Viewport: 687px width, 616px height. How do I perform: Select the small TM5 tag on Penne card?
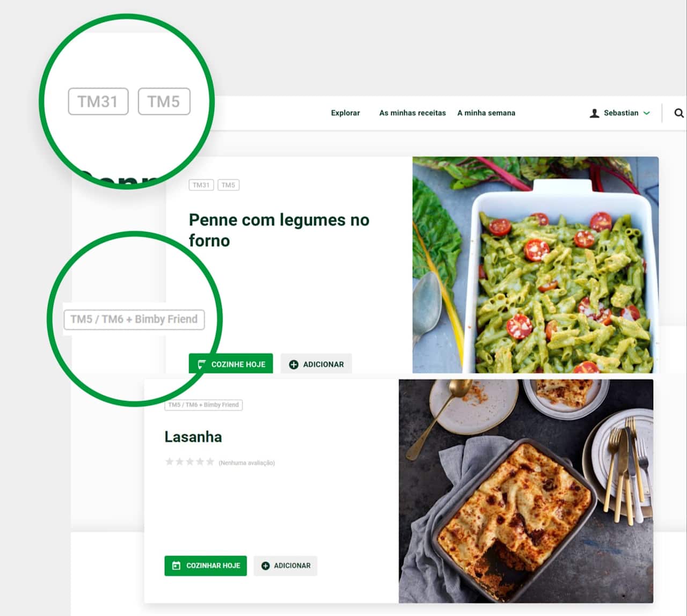coord(228,185)
